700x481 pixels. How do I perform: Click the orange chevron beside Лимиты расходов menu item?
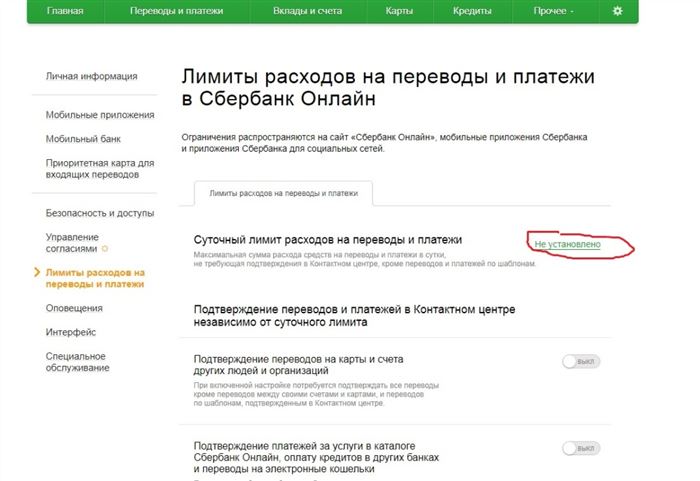pos(37,272)
